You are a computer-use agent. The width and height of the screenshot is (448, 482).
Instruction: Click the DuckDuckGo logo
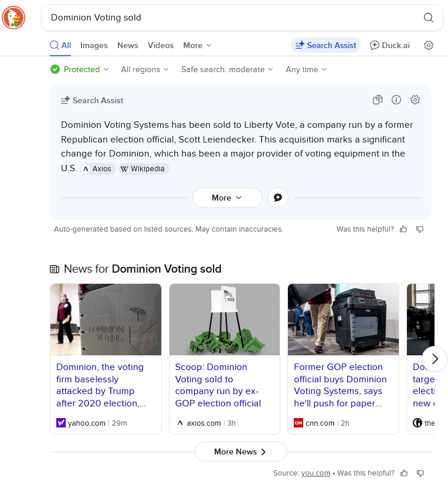(x=13, y=18)
